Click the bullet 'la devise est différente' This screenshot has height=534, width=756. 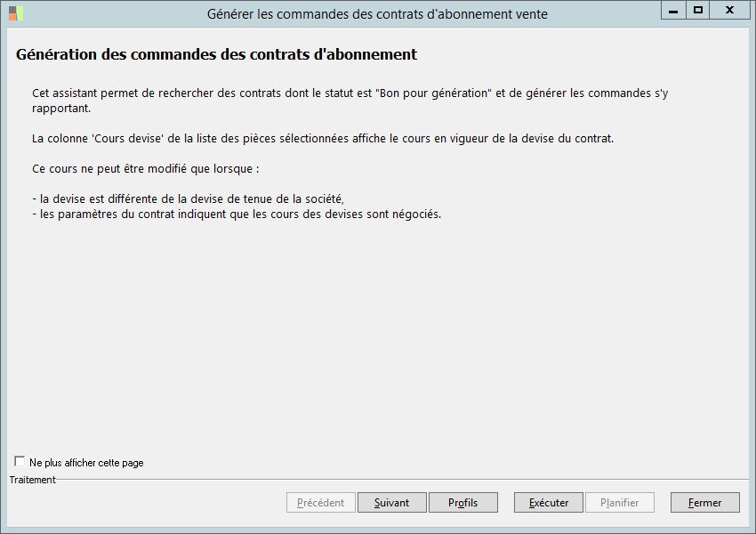[187, 199]
